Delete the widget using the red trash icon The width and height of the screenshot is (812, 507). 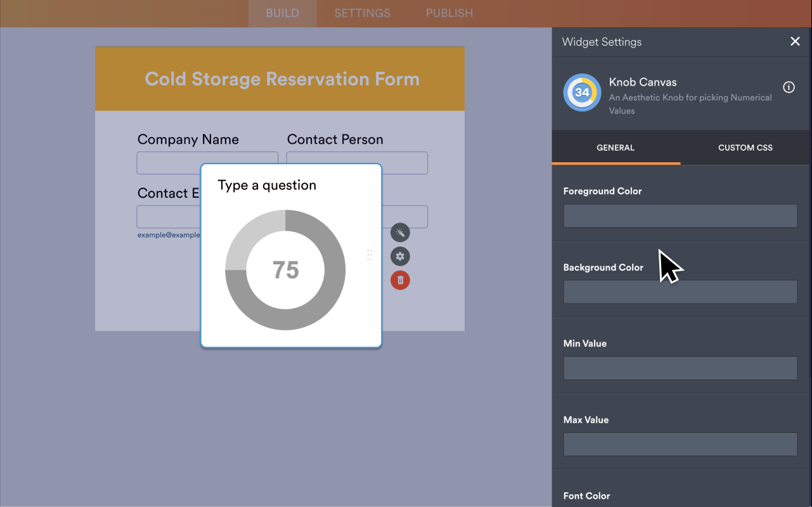pos(400,280)
